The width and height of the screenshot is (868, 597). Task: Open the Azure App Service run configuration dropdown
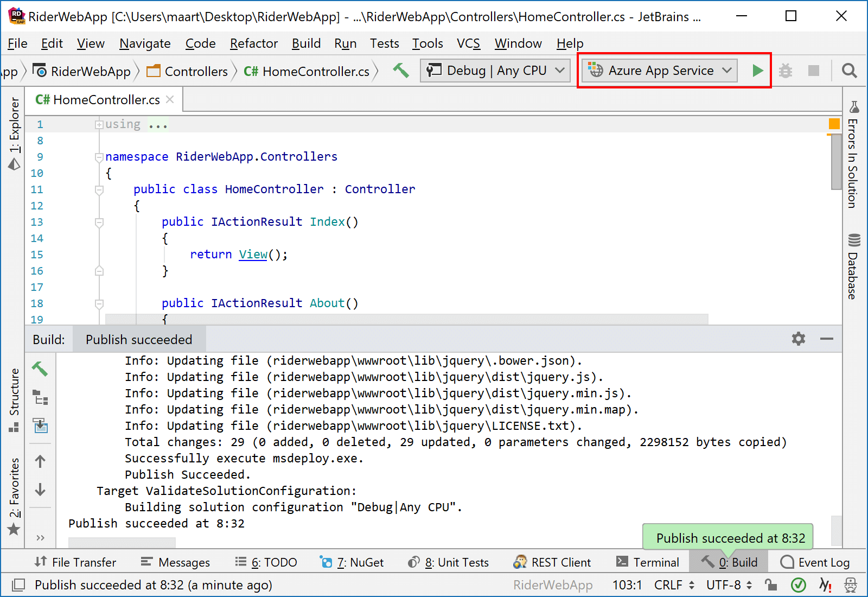point(658,70)
